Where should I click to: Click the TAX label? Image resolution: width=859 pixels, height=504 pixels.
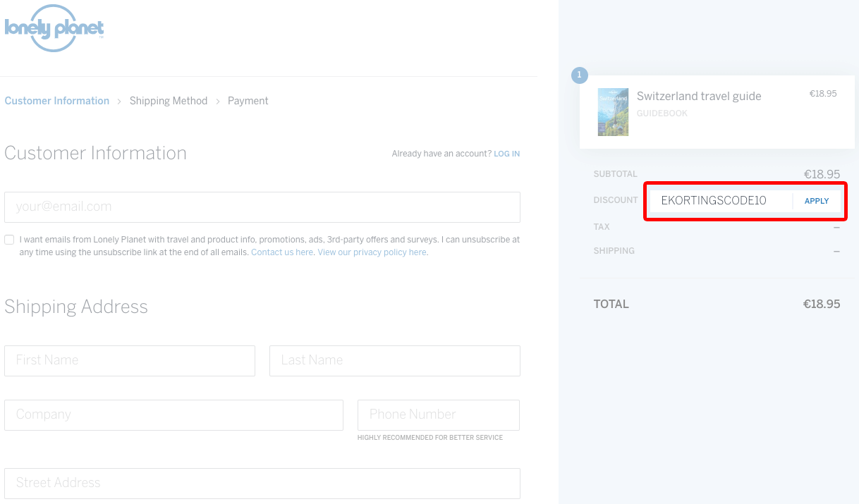[602, 227]
